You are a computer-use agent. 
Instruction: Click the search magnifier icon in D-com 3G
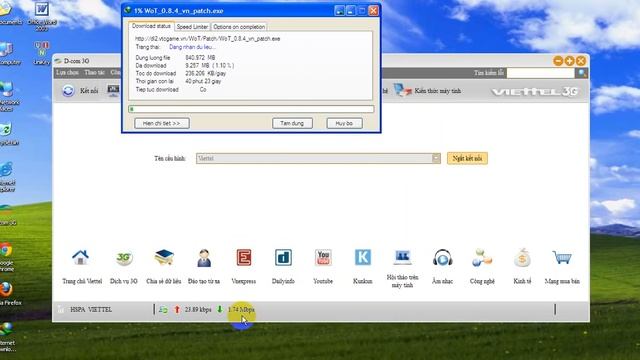click(x=582, y=73)
